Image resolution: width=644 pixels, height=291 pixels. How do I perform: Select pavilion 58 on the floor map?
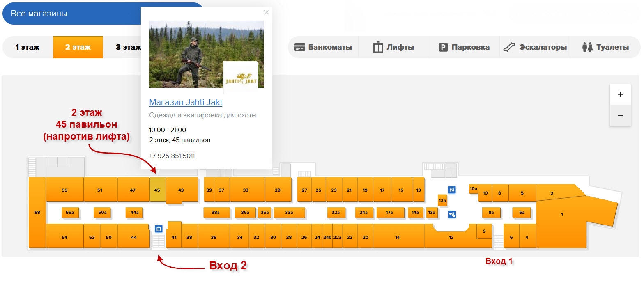pyautogui.click(x=37, y=213)
